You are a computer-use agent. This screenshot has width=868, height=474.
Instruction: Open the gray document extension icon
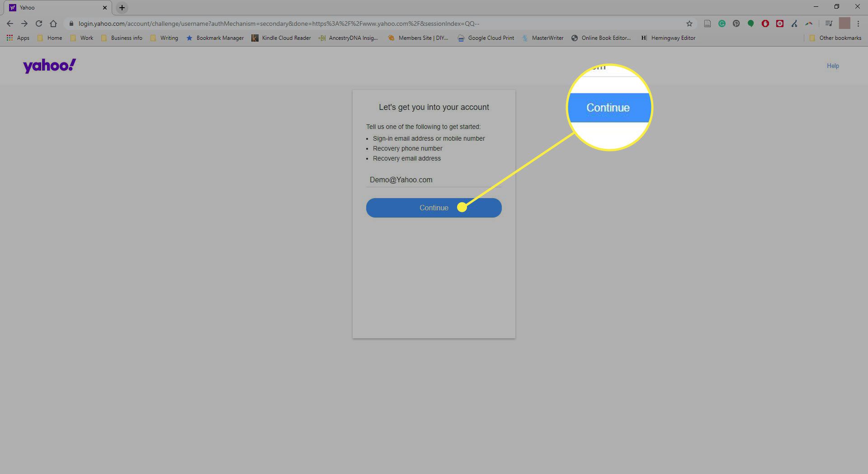(708, 24)
